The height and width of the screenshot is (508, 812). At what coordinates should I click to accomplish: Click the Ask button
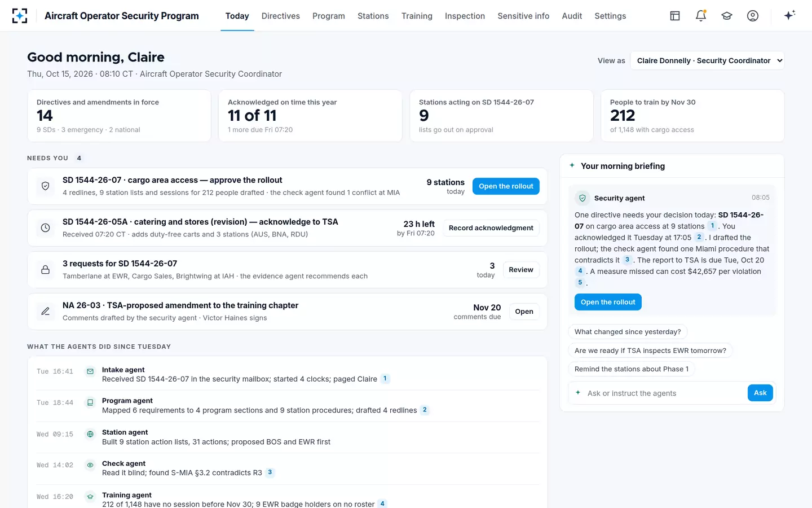pyautogui.click(x=760, y=393)
